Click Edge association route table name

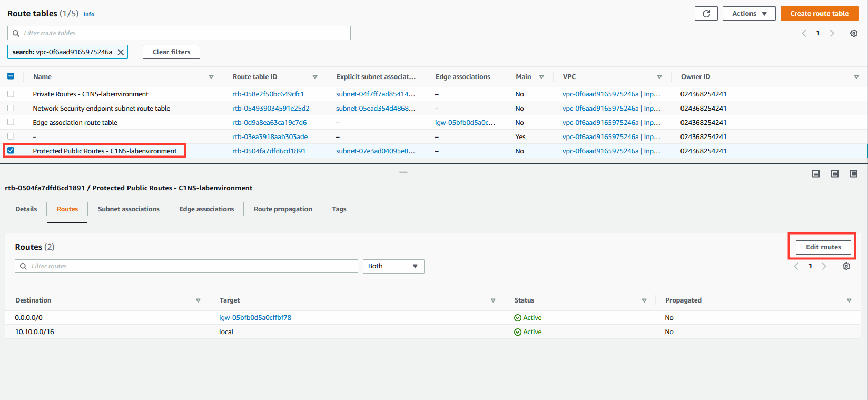tap(75, 123)
